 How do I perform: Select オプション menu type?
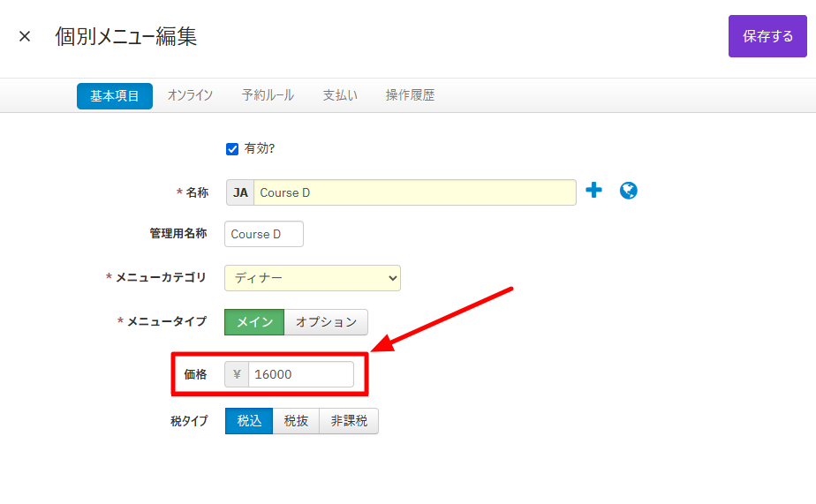326,322
